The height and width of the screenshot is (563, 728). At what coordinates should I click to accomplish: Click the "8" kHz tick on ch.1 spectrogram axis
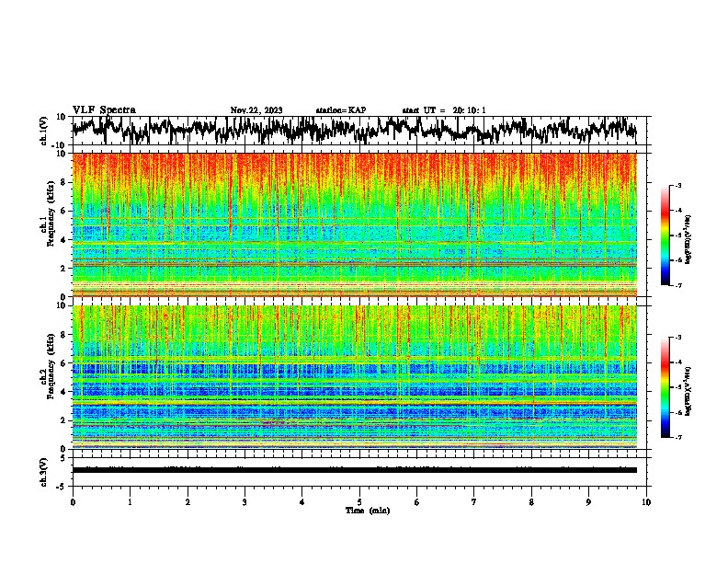64,182
